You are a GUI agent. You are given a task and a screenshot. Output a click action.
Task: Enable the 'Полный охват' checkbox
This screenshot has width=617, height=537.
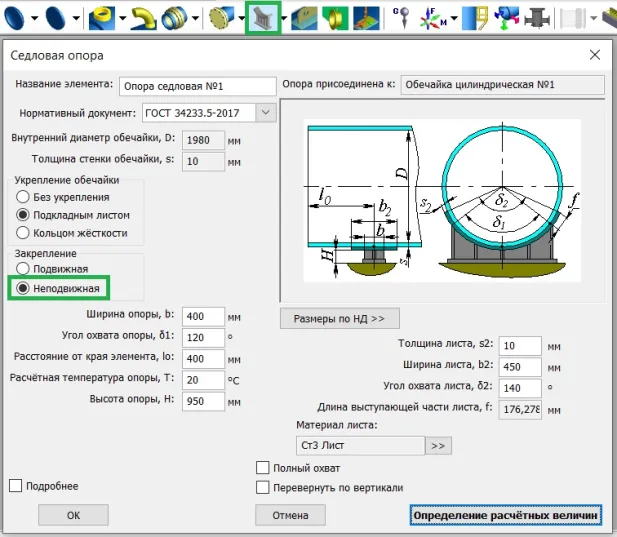click(263, 468)
